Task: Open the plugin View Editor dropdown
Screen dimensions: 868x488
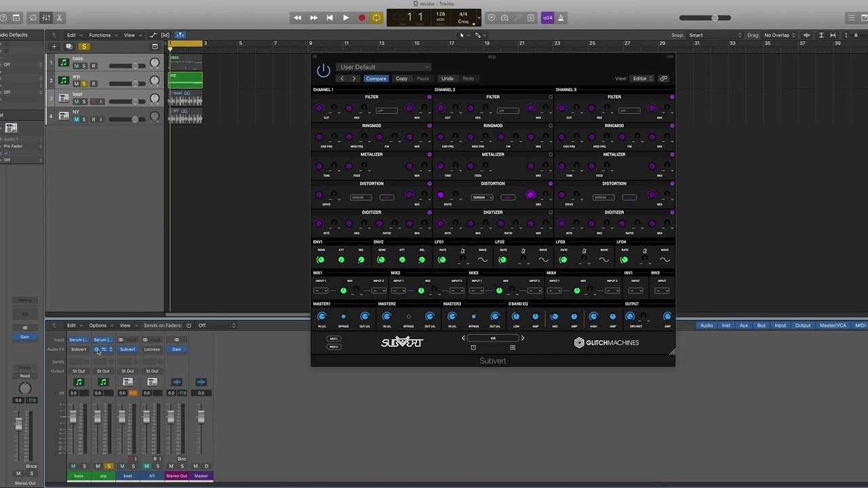Action: (x=642, y=79)
